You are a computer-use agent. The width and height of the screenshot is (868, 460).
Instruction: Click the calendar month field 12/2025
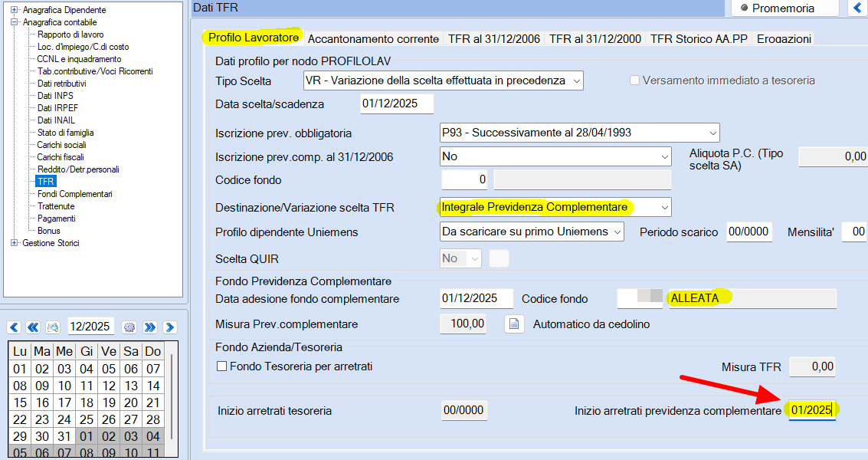[x=91, y=327]
